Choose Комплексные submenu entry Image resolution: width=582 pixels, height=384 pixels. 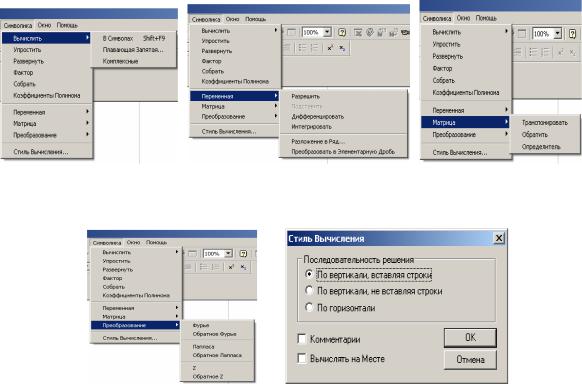134,61
